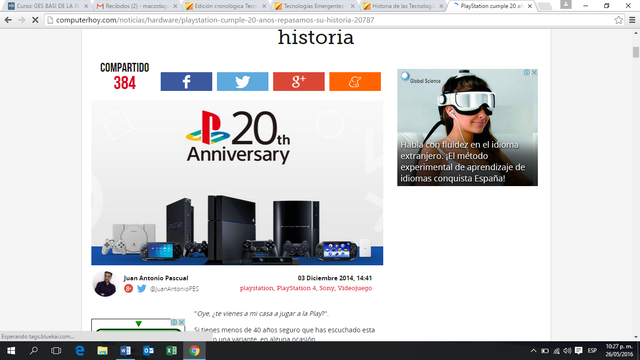Open the Action Center notifications
The width and height of the screenshot is (640, 360).
pos(579,351)
